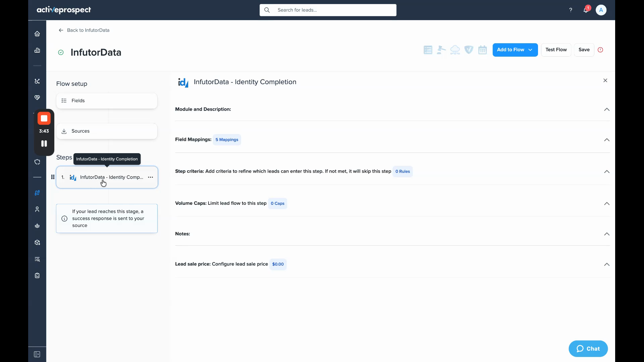Stop the screen recording
The height and width of the screenshot is (362, 644).
[44, 118]
